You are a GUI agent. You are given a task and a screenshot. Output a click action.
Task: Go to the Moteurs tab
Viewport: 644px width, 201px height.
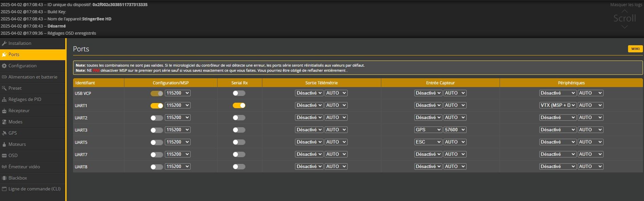click(x=17, y=144)
